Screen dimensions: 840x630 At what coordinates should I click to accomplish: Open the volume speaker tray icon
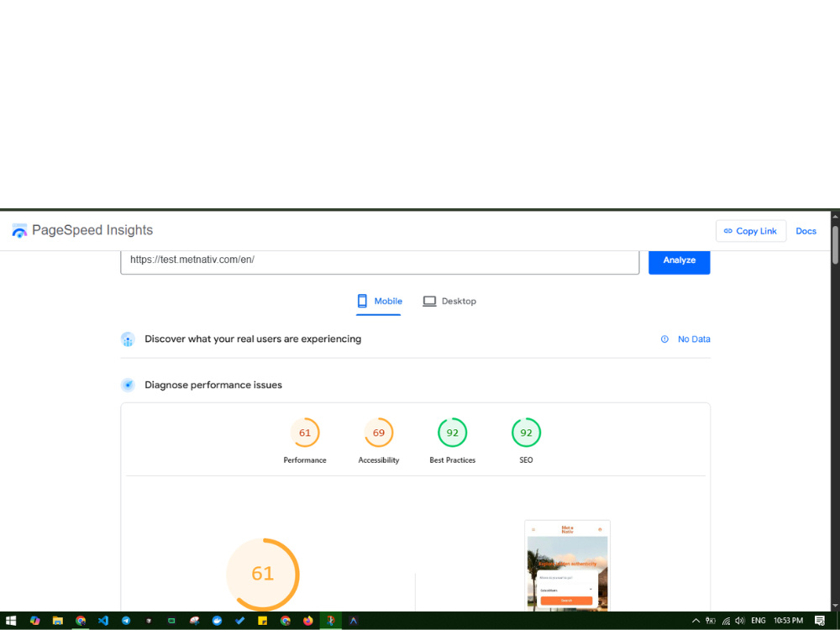tap(740, 621)
